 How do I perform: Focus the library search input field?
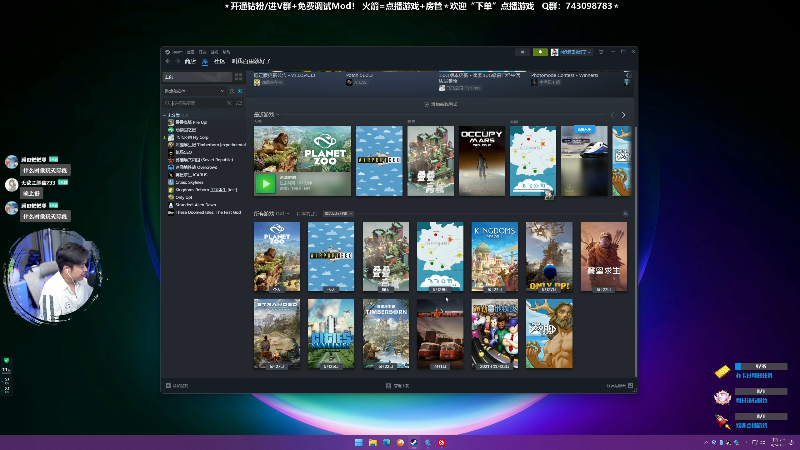[x=198, y=103]
